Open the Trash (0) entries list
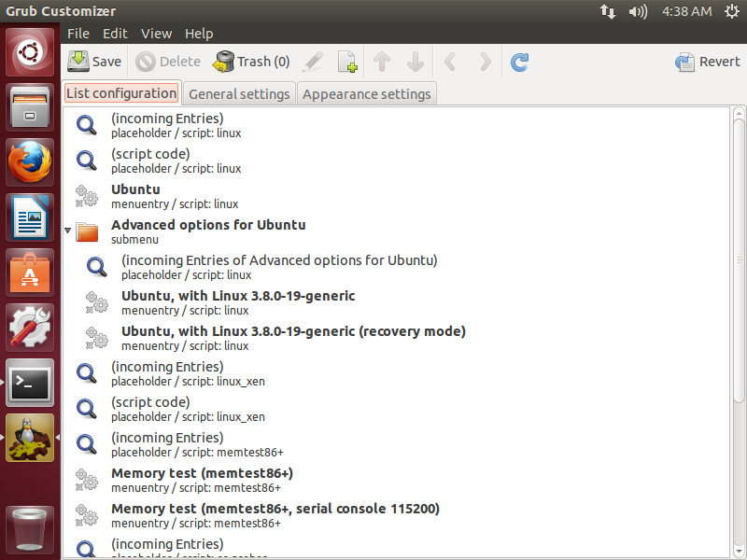The image size is (747, 560). click(x=251, y=62)
